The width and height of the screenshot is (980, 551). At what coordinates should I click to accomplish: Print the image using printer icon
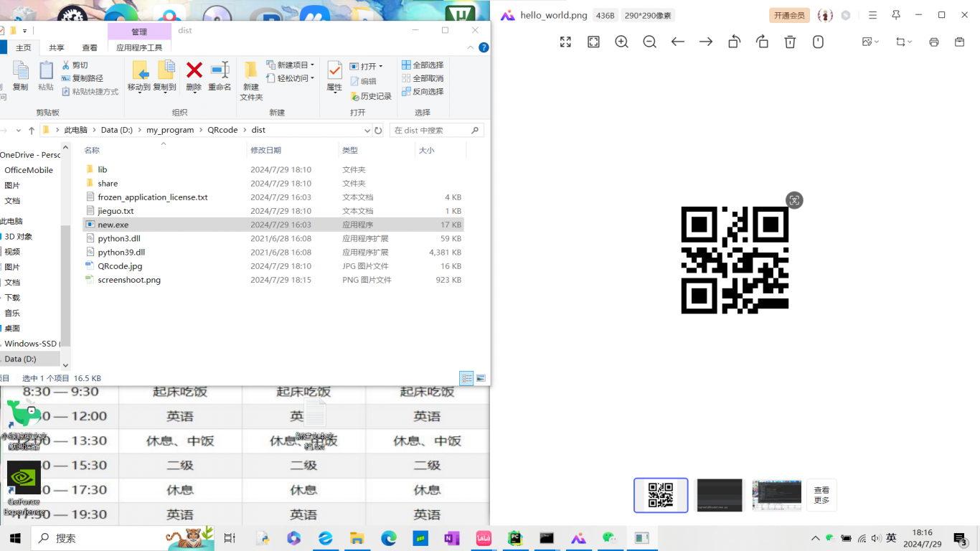pyautogui.click(x=933, y=42)
